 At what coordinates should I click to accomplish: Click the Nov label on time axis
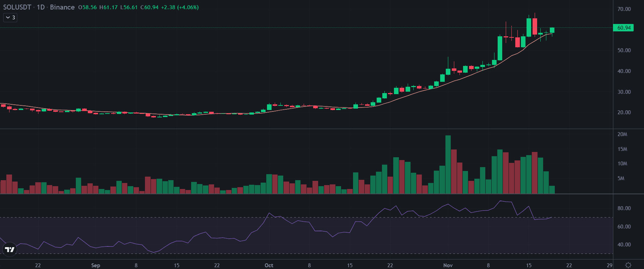pos(448,265)
